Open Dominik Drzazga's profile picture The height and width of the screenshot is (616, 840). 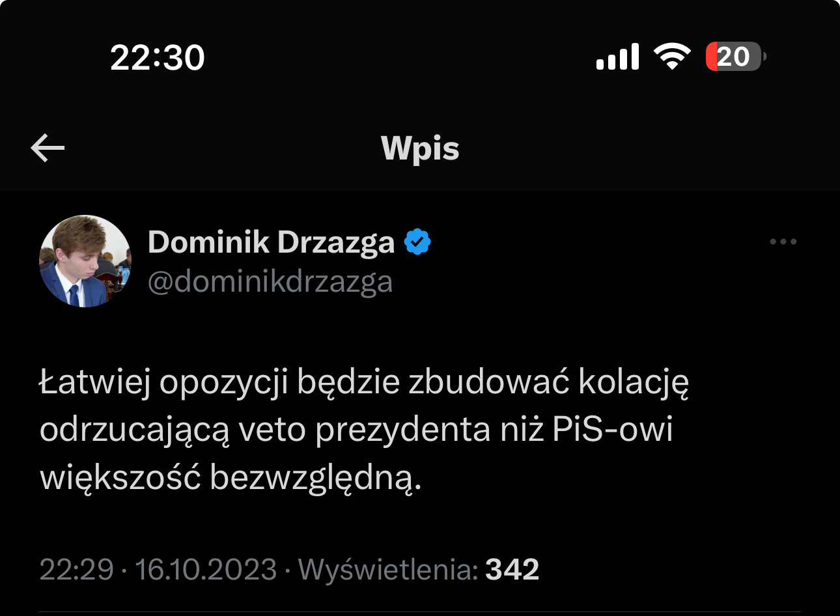pyautogui.click(x=85, y=261)
